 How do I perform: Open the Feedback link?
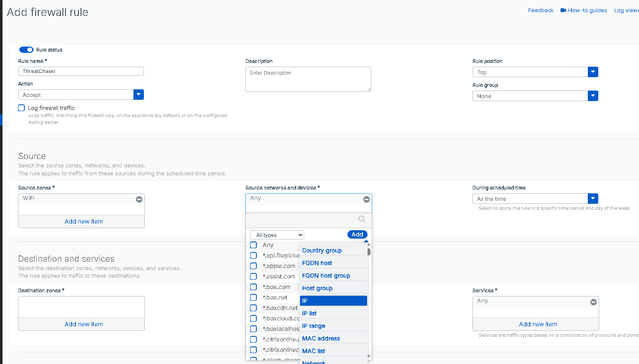tap(540, 10)
